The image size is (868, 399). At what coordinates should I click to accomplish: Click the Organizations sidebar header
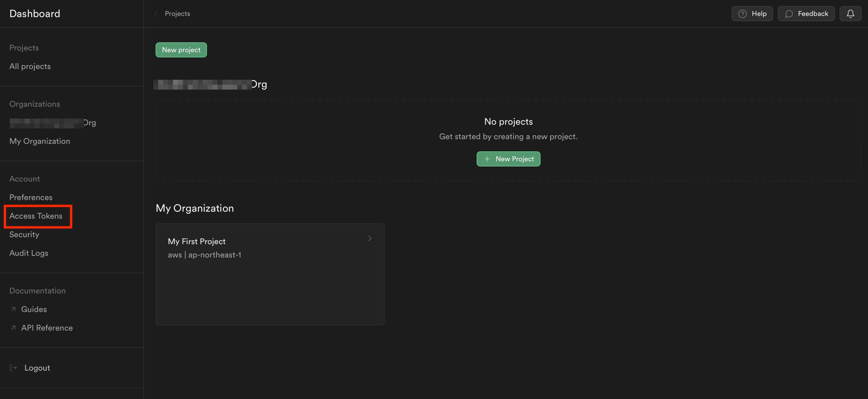tap(35, 104)
